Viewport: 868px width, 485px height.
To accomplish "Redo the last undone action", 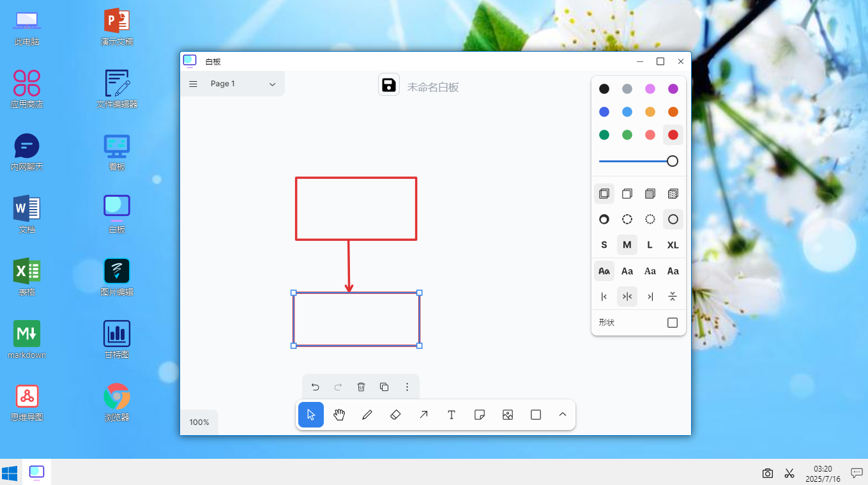I will click(x=338, y=387).
